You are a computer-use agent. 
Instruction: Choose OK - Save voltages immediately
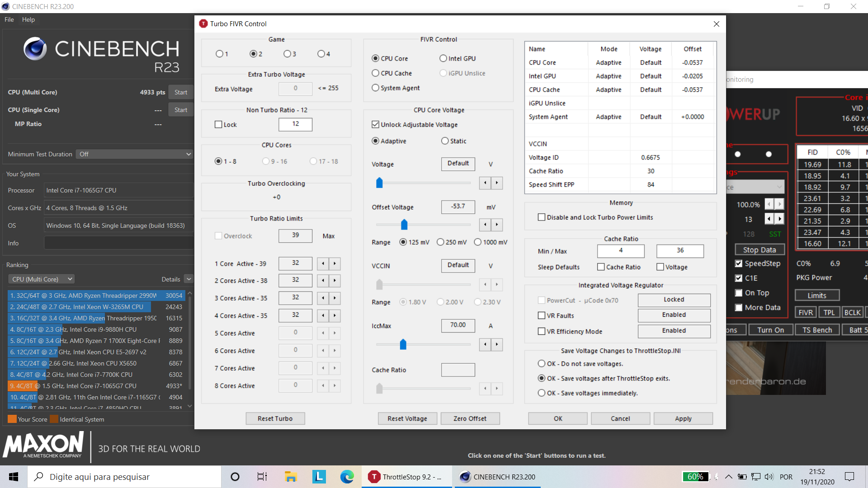pyautogui.click(x=588, y=393)
